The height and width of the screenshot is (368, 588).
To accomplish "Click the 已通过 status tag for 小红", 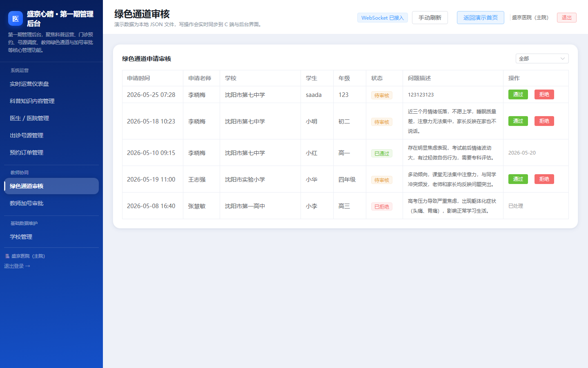I will pos(382,153).
